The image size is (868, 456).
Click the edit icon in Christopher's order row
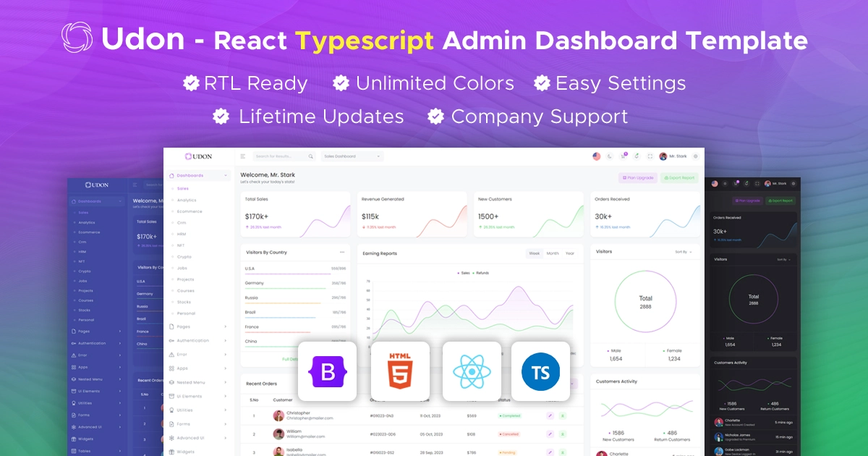click(550, 415)
